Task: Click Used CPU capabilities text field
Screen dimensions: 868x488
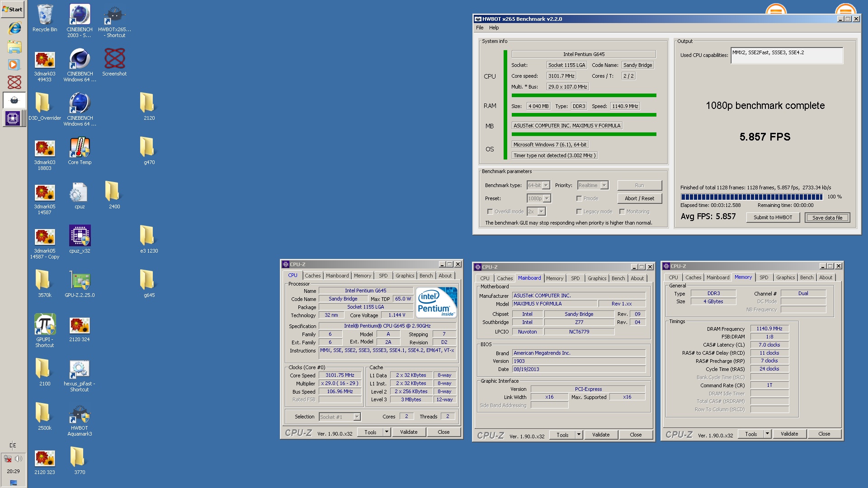Action: coord(787,56)
